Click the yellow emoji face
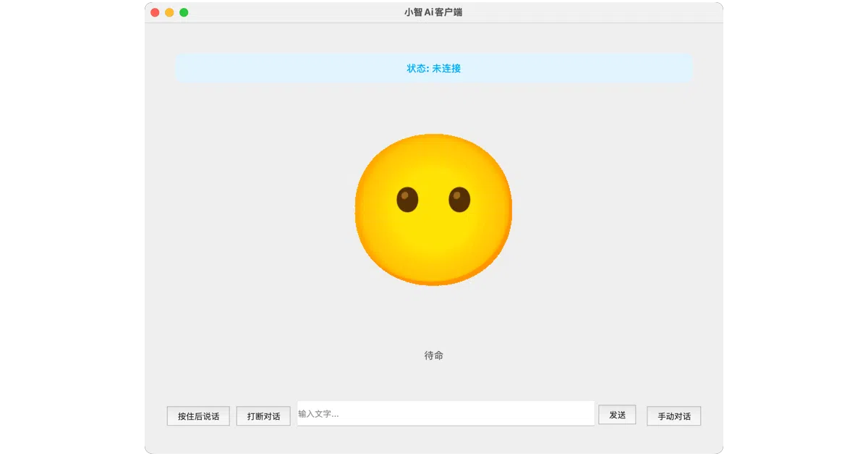 [x=433, y=209]
